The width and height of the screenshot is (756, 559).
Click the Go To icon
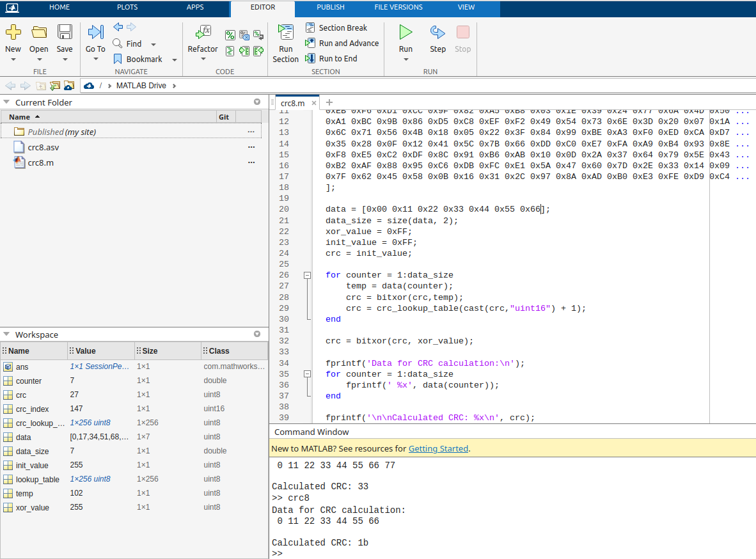(x=95, y=33)
